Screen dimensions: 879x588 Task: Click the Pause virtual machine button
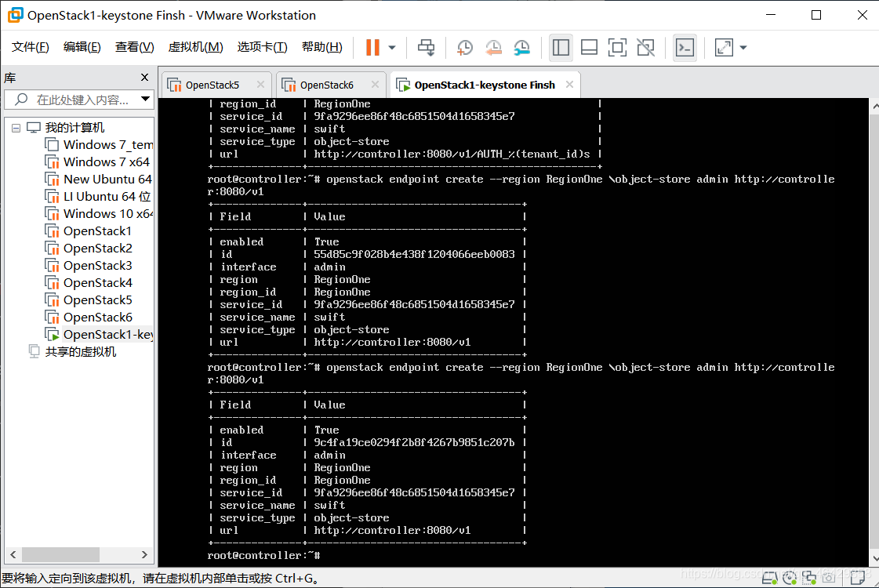[372, 48]
